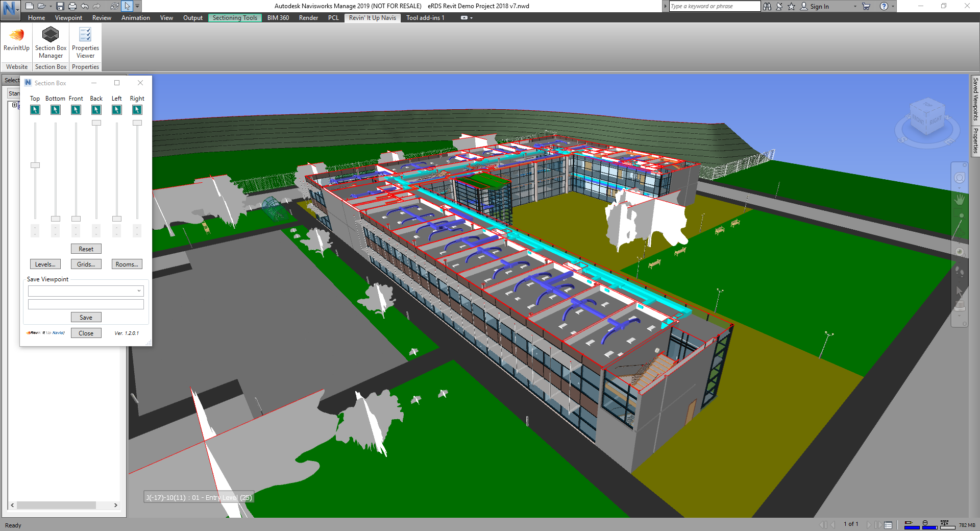Open Help with the question mark icon
This screenshot has height=531, width=980.
point(884,6)
